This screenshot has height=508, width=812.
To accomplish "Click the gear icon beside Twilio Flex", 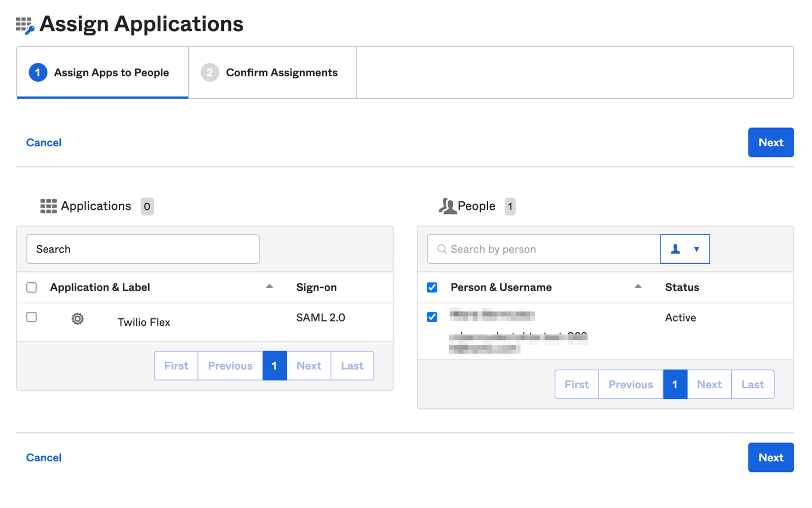I will (x=77, y=319).
